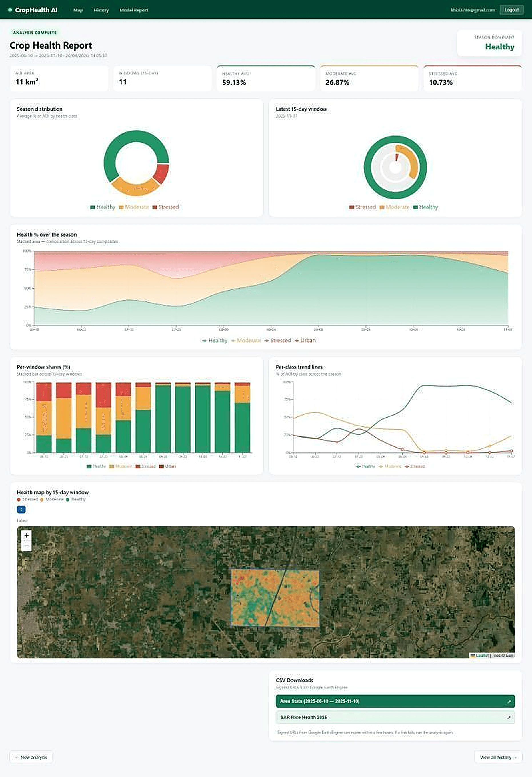Viewport: 532px width, 777px height.
Task: Click the Season Dominant Healthy card
Action: [x=489, y=43]
